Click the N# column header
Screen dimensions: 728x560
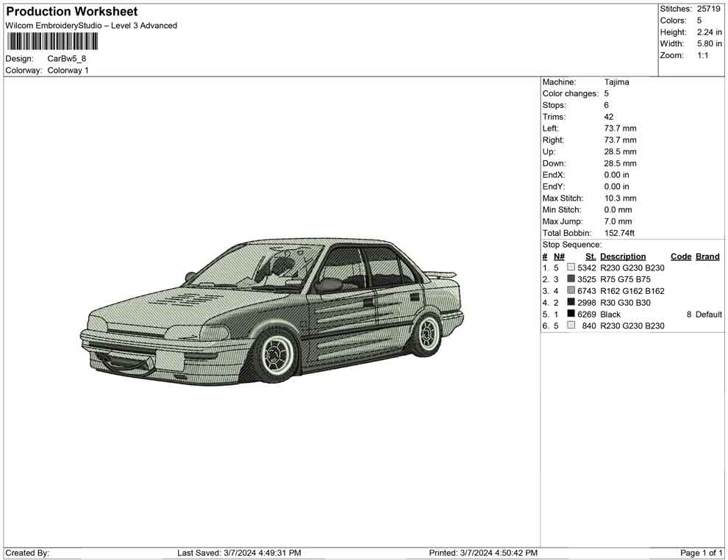pyautogui.click(x=559, y=256)
